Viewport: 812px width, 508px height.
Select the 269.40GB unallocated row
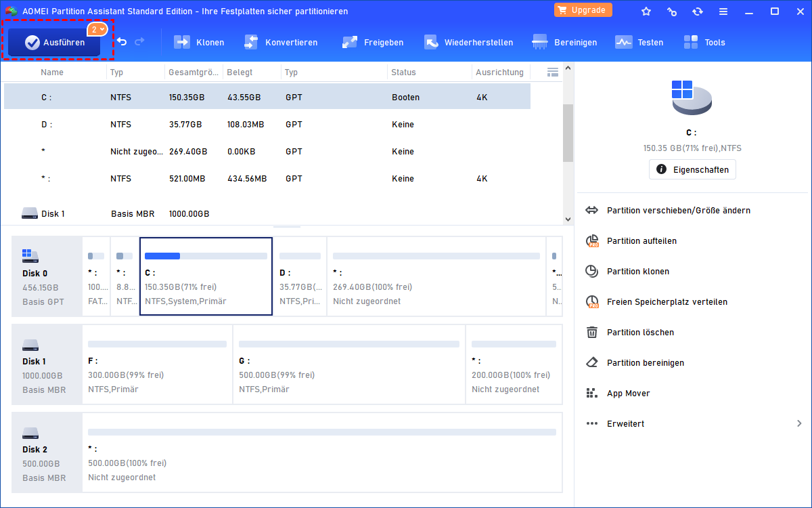pos(267,152)
